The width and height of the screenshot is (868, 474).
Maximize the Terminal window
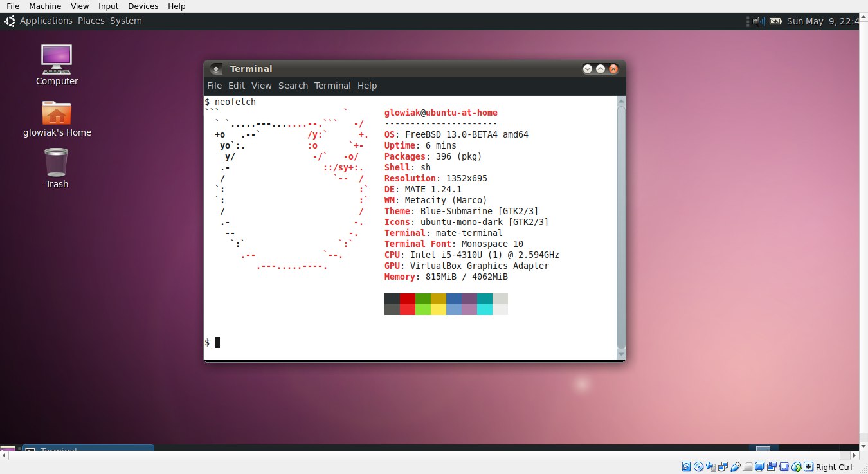(601, 69)
